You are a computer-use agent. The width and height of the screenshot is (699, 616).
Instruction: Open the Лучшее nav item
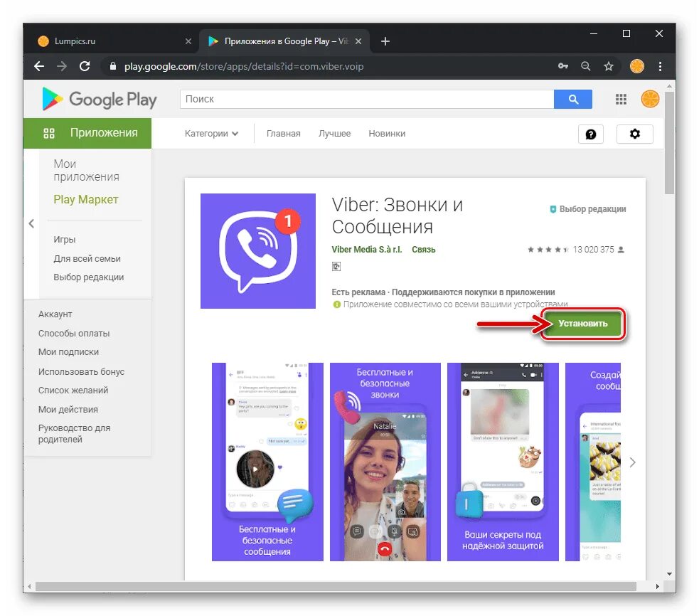coord(334,133)
